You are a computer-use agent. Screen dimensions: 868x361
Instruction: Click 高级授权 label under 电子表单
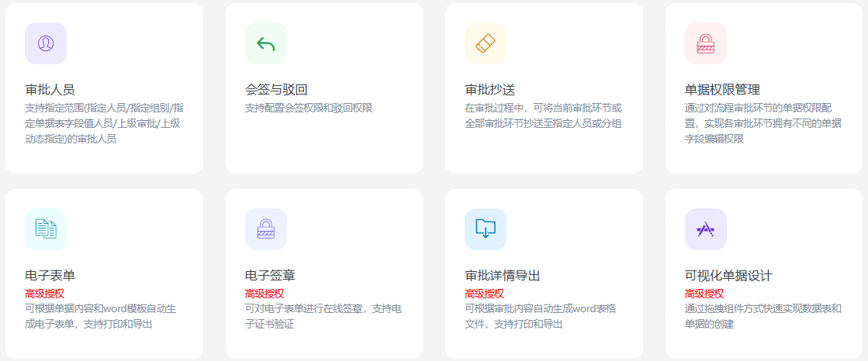pyautogui.click(x=44, y=294)
